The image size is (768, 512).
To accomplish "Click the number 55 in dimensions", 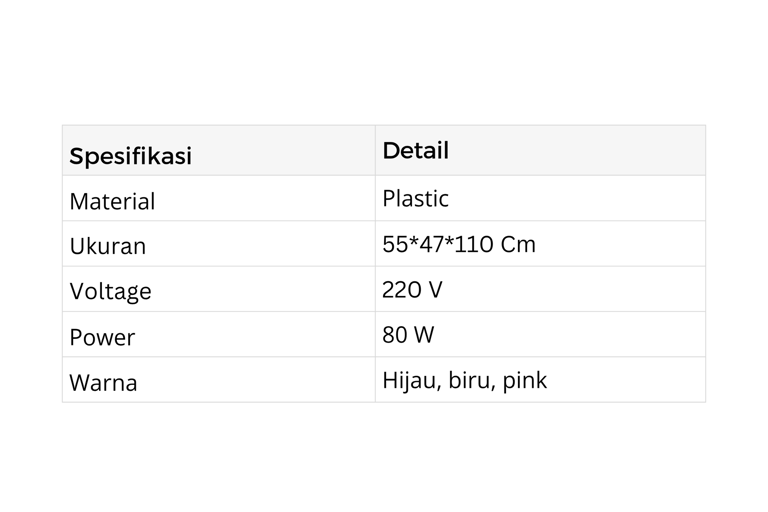I will coord(395,244).
